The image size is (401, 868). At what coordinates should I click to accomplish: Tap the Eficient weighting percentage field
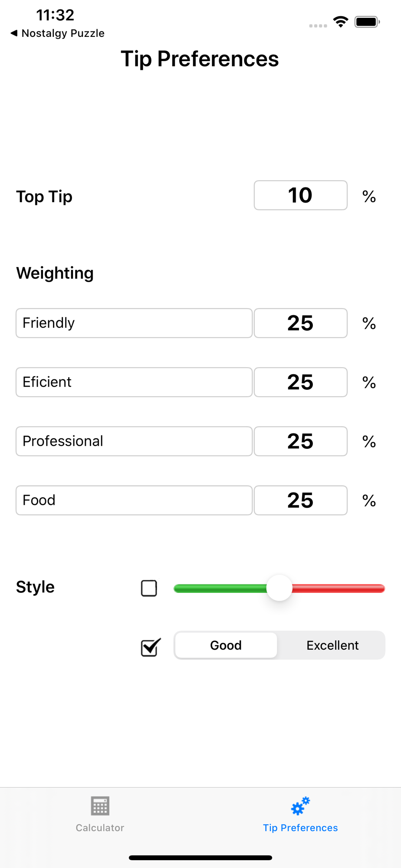click(300, 382)
